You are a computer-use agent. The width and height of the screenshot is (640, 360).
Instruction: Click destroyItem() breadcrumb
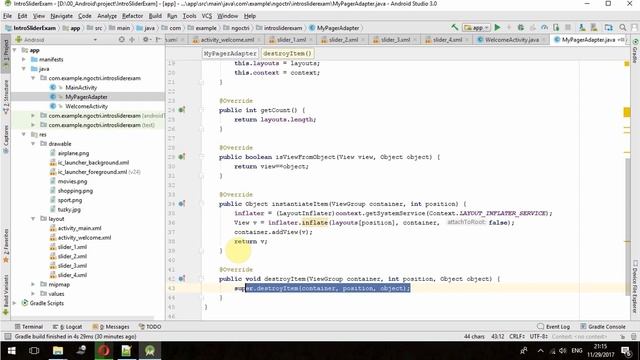coord(287,53)
